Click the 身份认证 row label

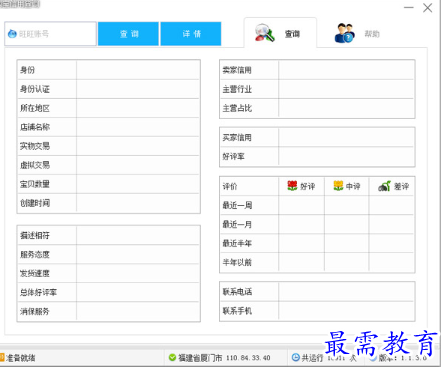tap(35, 89)
